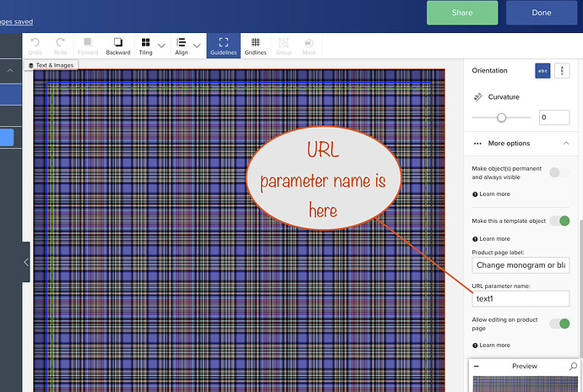
Task: Minimize the Preview panel
Action: click(477, 367)
